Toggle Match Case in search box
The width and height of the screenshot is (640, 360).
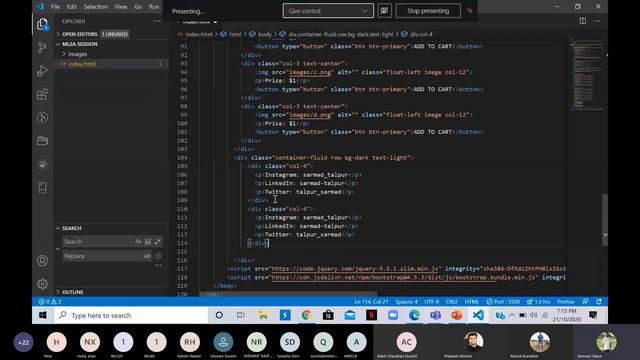click(x=138, y=242)
